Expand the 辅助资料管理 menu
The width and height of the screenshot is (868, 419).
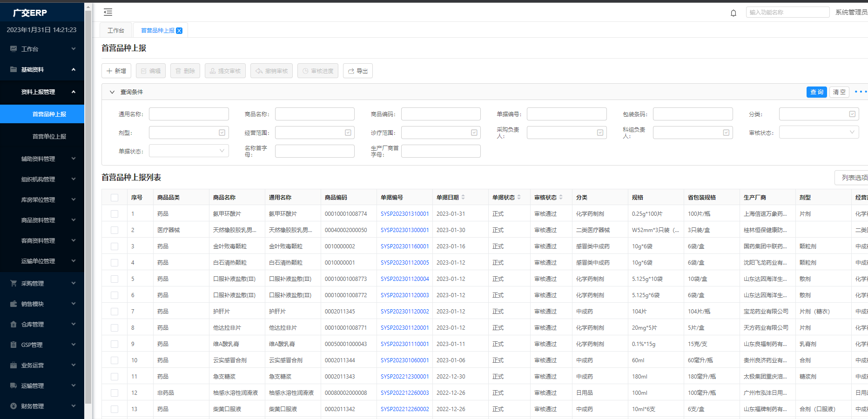point(42,159)
